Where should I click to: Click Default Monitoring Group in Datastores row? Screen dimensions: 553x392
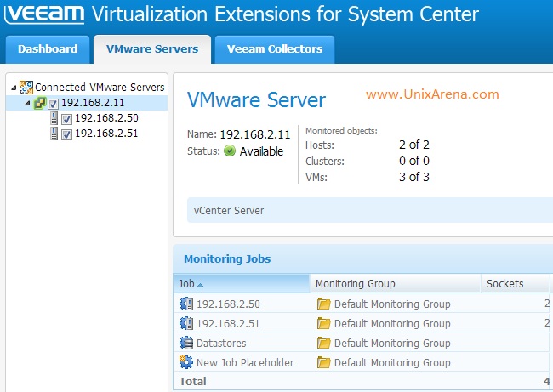tap(392, 343)
